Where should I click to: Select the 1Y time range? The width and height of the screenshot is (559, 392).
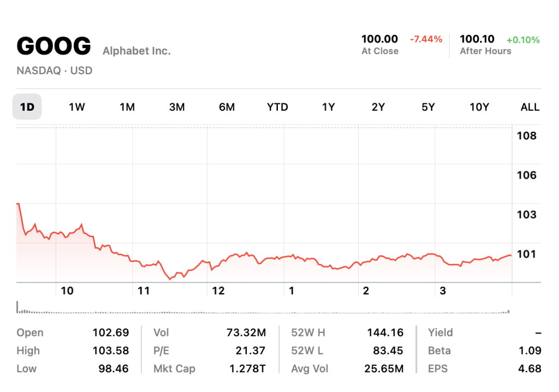click(328, 107)
